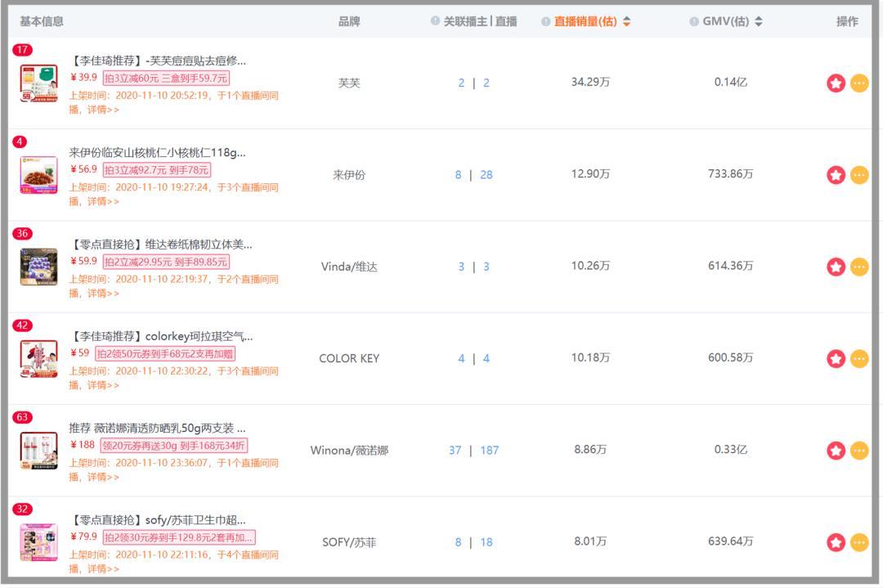Click the 拍2领50元券到手68元2支再加赠 promo tag
883x588 pixels.
(x=165, y=354)
